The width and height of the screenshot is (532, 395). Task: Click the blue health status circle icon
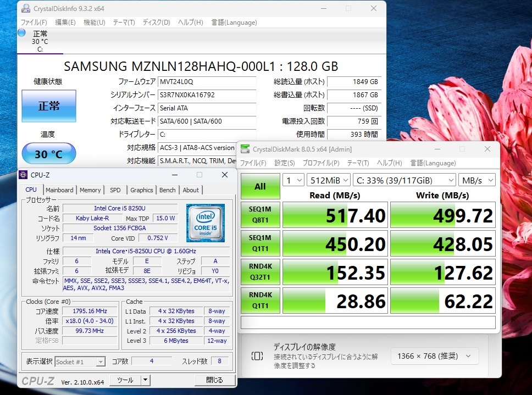(x=22, y=33)
